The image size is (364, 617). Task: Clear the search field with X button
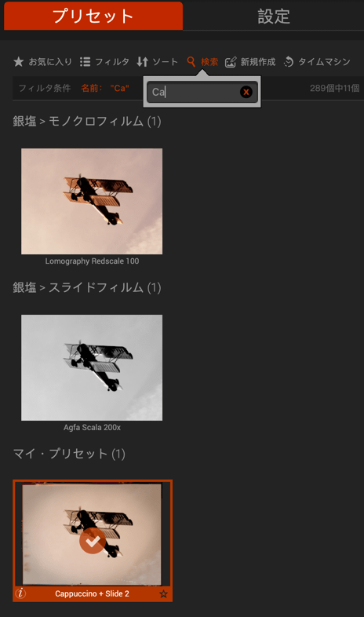[x=246, y=92]
